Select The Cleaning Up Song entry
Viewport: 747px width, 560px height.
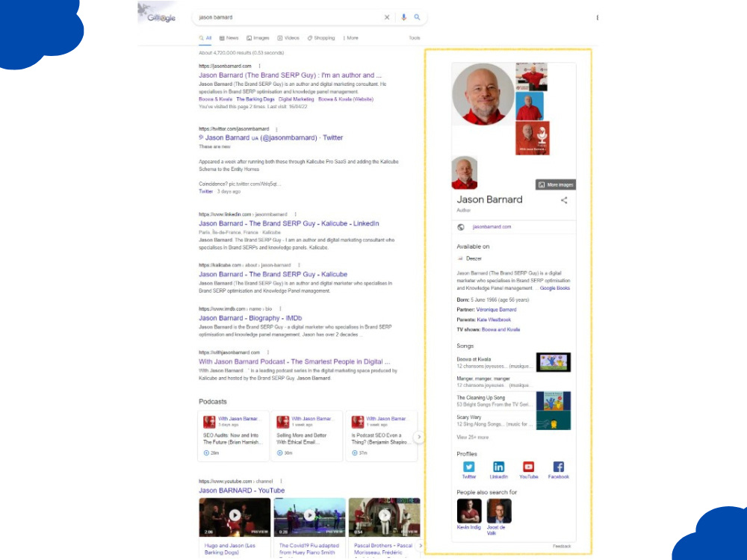click(514, 401)
